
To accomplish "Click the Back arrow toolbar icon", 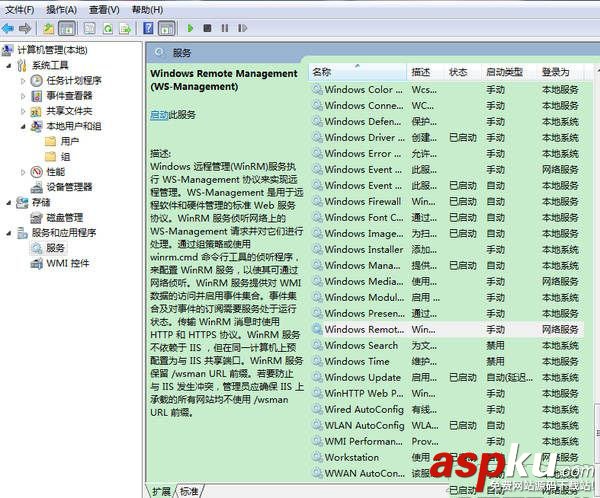I will pyautogui.click(x=8, y=28).
